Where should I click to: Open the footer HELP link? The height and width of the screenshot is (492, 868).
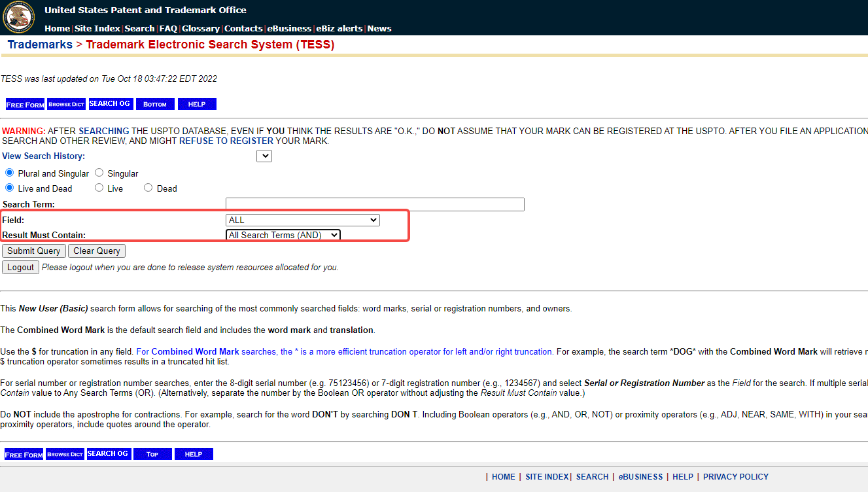point(683,477)
